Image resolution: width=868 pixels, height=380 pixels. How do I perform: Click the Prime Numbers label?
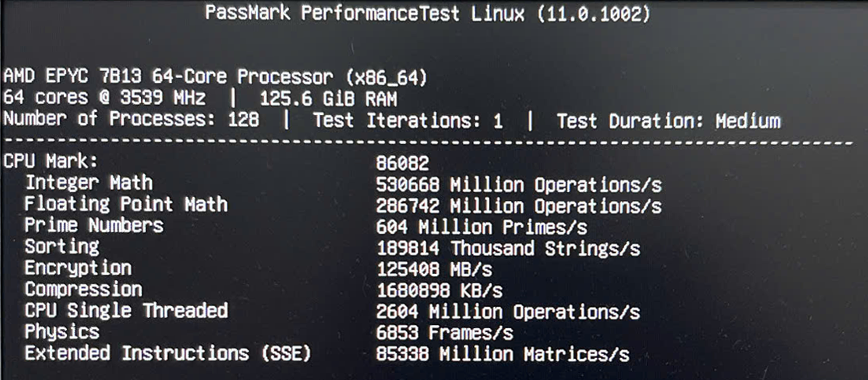[x=94, y=225]
